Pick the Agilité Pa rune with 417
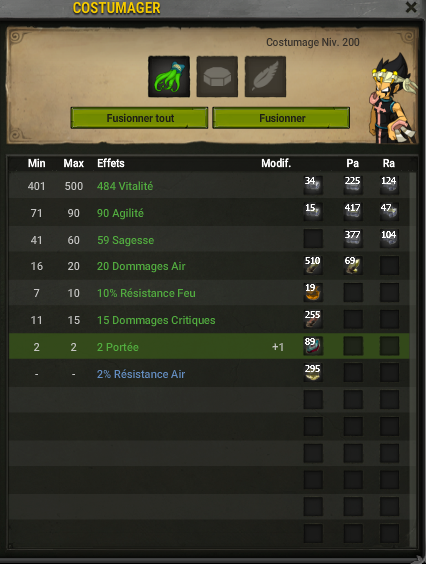The width and height of the screenshot is (426, 564). 353,212
